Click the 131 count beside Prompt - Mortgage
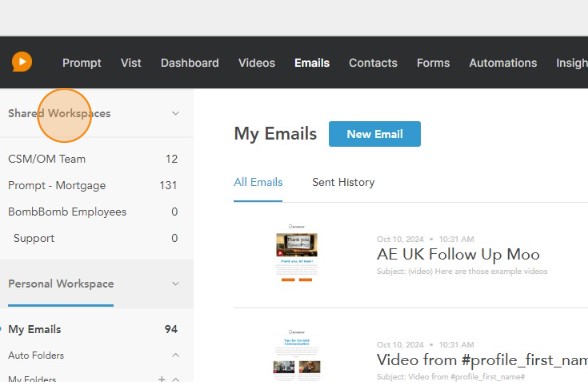Screen dimensions: 588x387 click(168, 185)
